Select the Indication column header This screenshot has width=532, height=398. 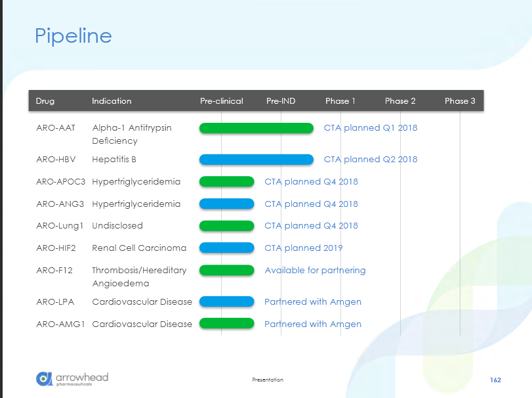coord(112,101)
